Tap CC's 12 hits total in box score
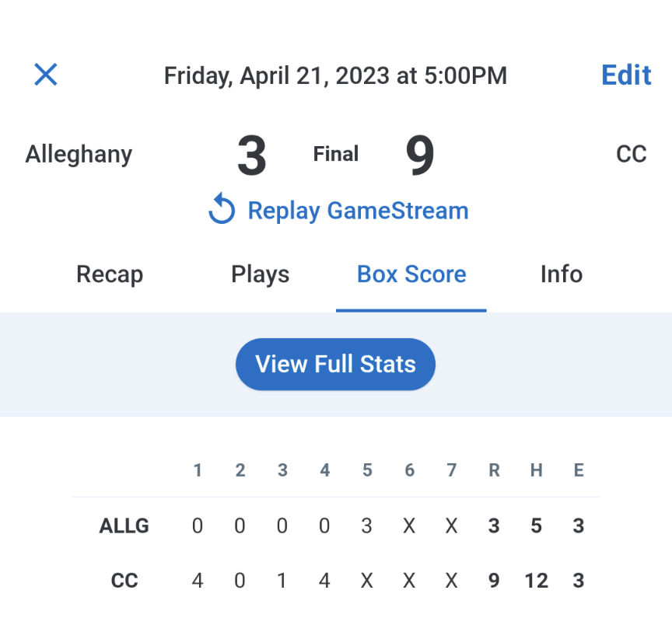672x625 pixels. point(536,581)
